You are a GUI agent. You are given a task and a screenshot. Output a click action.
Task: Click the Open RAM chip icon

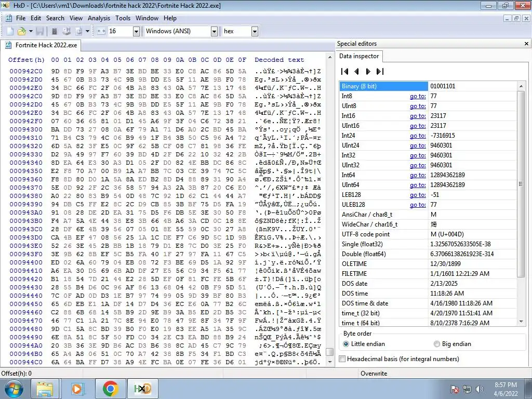[54, 31]
